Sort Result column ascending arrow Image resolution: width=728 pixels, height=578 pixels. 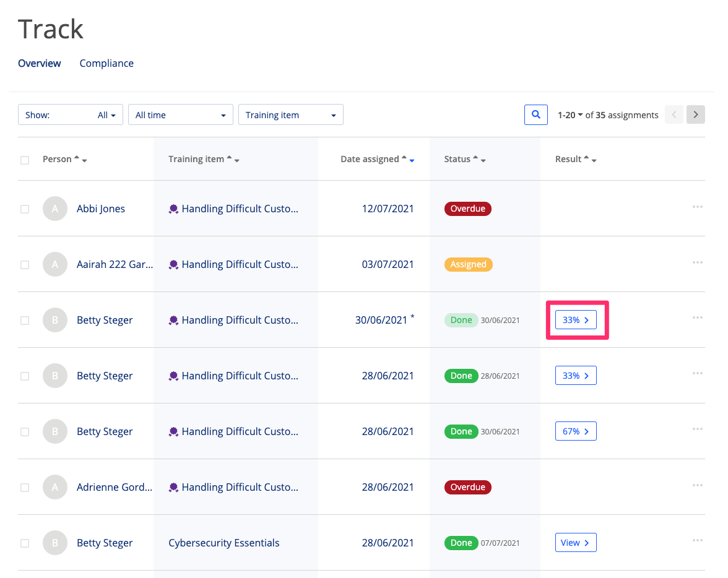586,157
